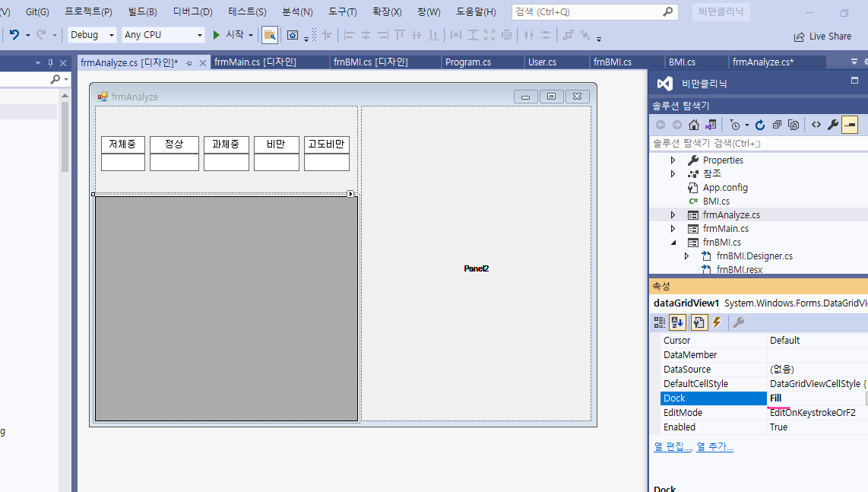Screen dimensions: 868x492
Task: Select the Dock property row
Action: tap(764, 398)
